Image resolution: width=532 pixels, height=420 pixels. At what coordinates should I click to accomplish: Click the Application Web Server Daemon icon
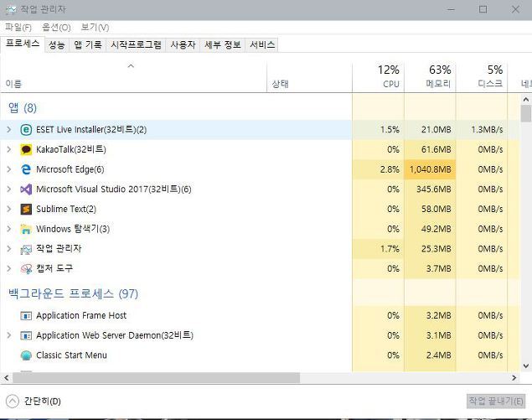coord(26,336)
